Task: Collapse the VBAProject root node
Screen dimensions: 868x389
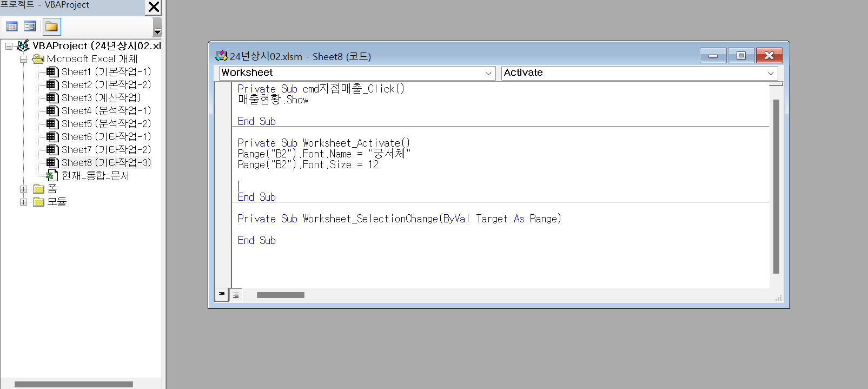Action: tap(9, 46)
